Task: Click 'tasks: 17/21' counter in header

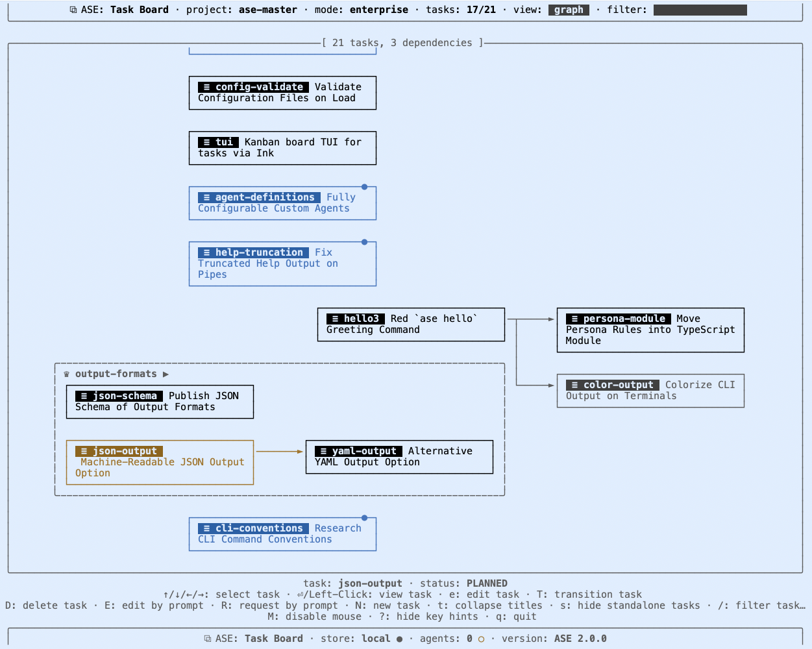Action: (461, 10)
